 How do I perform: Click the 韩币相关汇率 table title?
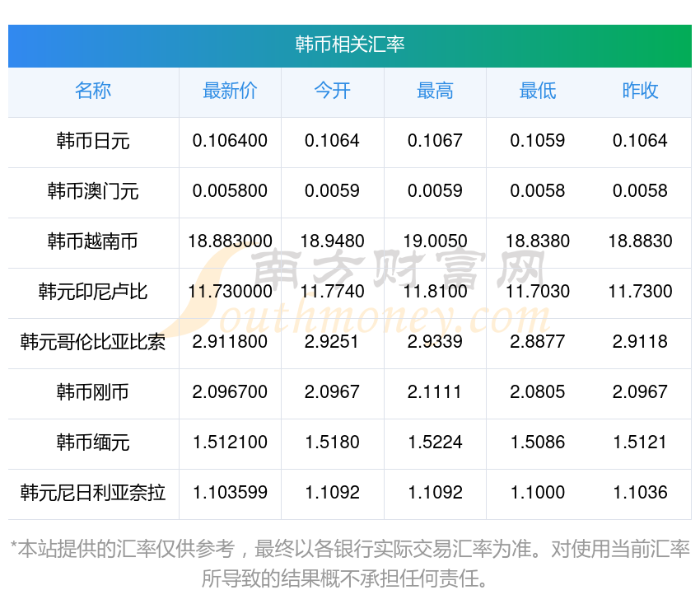click(350, 44)
